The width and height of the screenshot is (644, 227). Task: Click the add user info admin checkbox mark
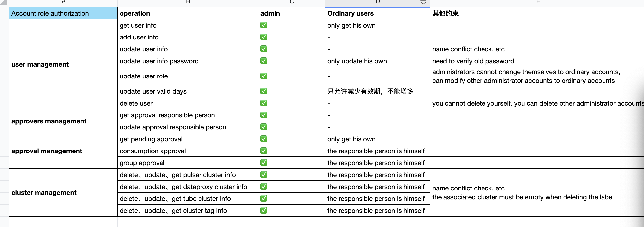click(264, 37)
